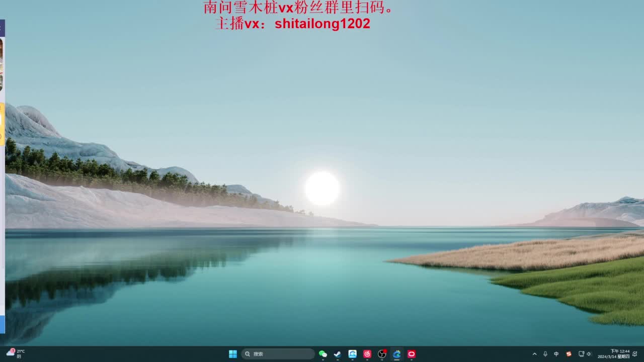Screen dimensions: 644x362
Task: Toggle the Chinese input mode indicator
Action: (x=556, y=354)
